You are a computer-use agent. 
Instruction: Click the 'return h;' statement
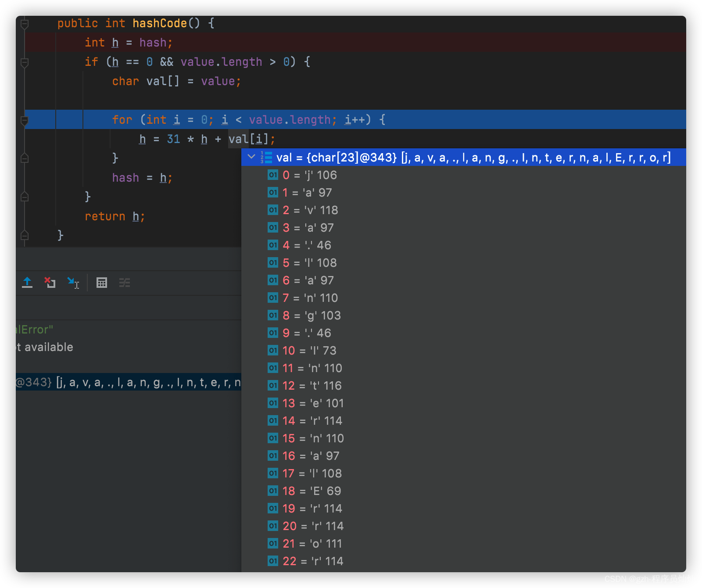point(115,216)
